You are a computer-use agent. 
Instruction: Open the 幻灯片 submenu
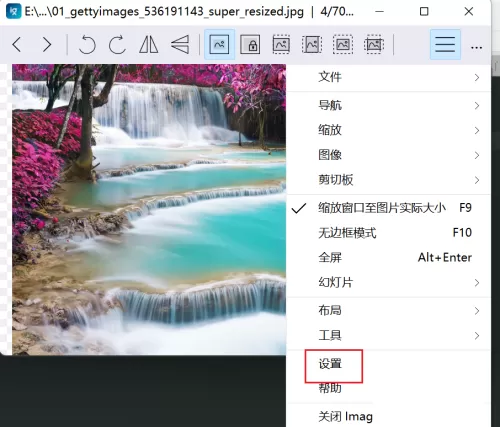(x=388, y=283)
